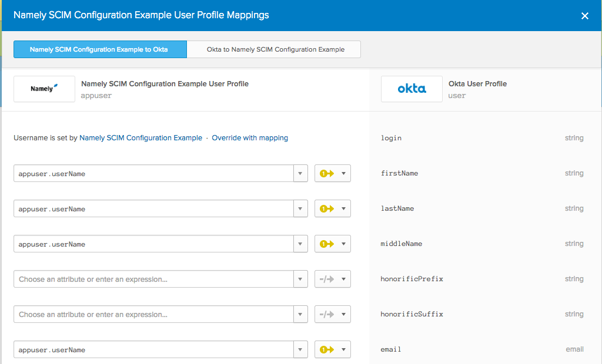Close the User Profile Mappings dialog
The width and height of the screenshot is (602, 364).
click(585, 16)
